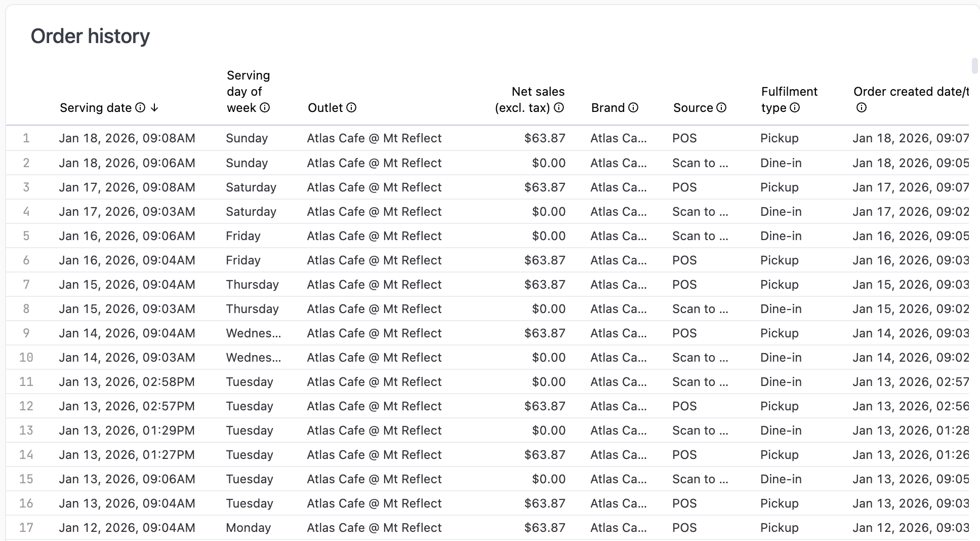Click the Outlet column info icon
980x541 pixels.
coord(352,107)
